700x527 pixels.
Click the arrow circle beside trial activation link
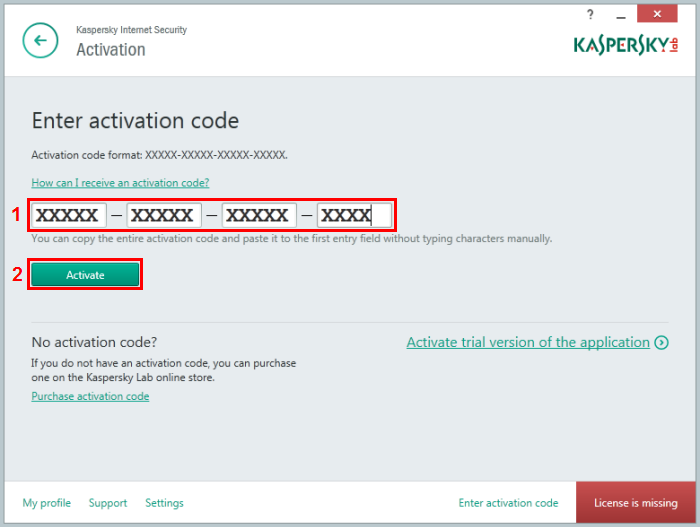click(661, 343)
